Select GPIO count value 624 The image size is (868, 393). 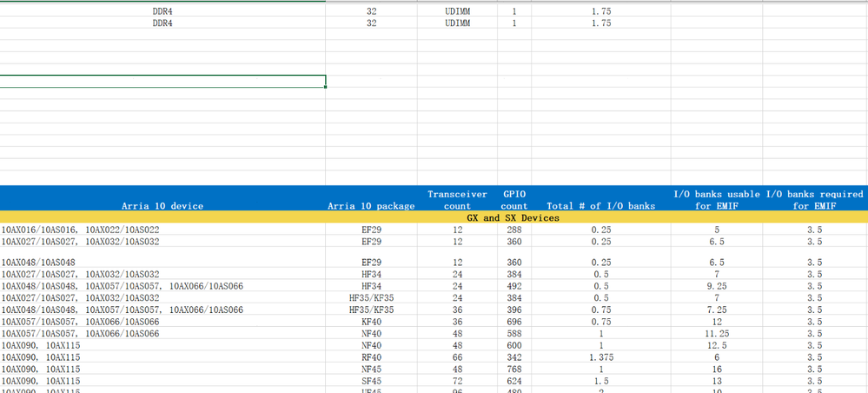pos(514,382)
